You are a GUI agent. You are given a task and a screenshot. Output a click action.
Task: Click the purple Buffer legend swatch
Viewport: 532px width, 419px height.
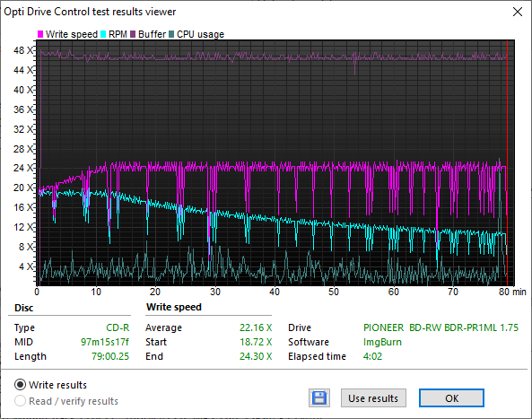point(133,34)
